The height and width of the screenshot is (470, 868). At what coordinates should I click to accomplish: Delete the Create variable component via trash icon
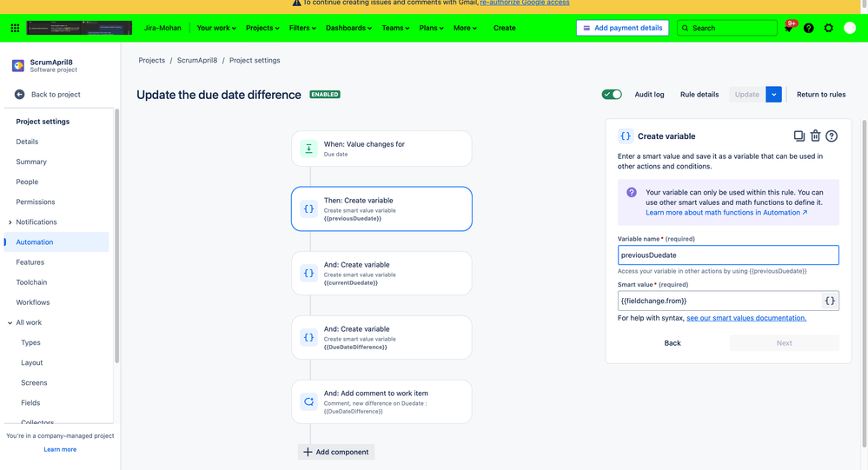[x=815, y=136]
